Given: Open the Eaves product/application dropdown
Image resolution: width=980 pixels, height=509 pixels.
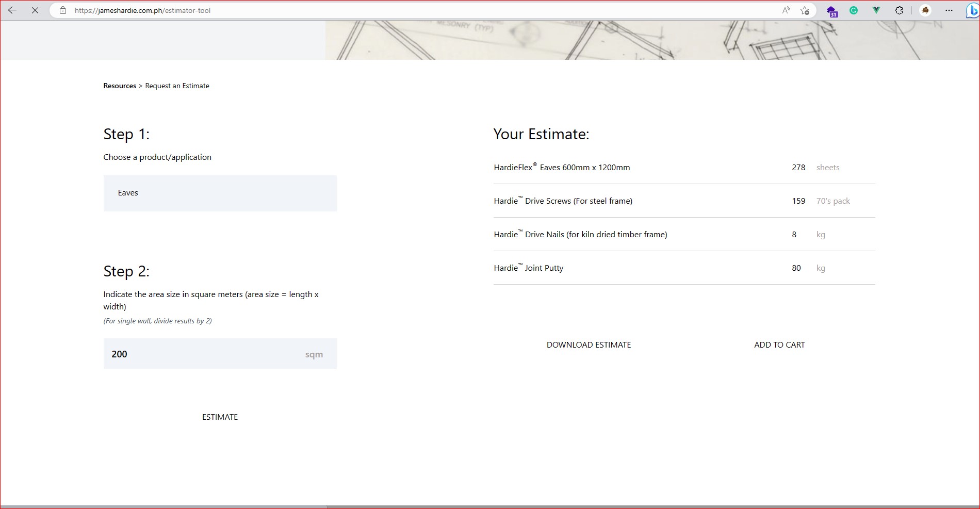Looking at the screenshot, I should pyautogui.click(x=220, y=193).
